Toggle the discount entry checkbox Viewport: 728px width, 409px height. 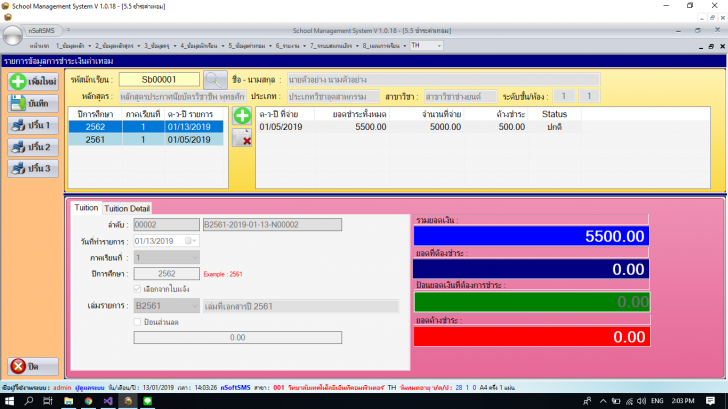(x=137, y=322)
